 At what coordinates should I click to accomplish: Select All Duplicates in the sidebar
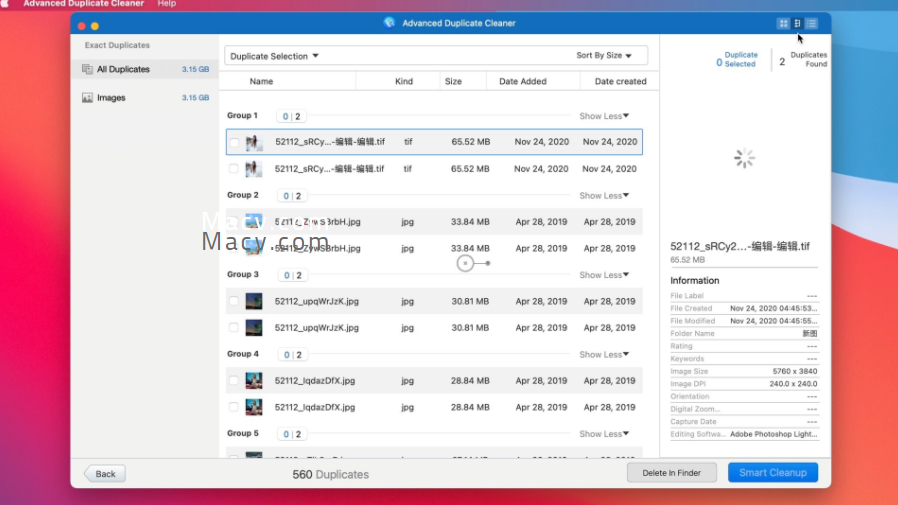(145, 69)
